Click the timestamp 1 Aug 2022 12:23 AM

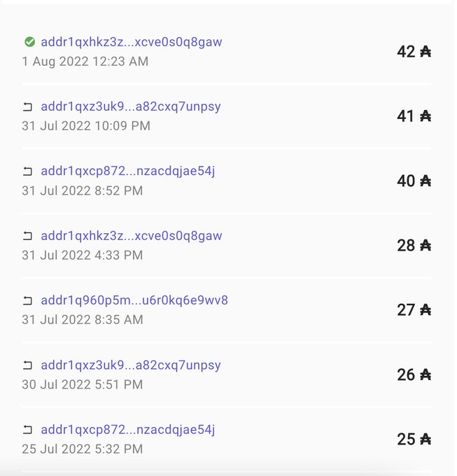85,62
